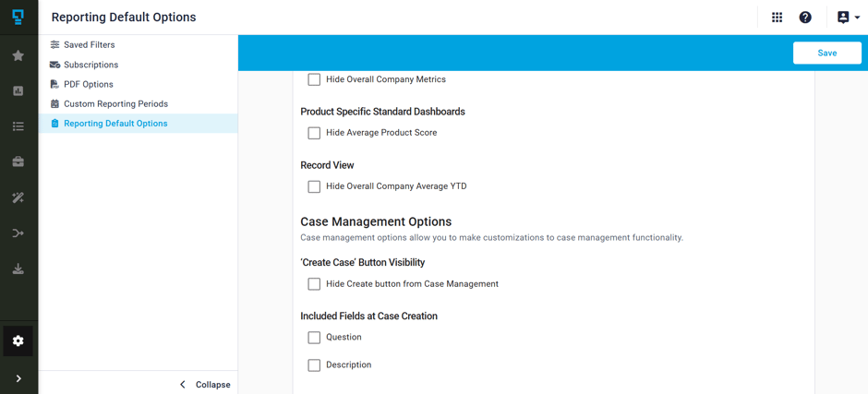This screenshot has width=868, height=394.
Task: Go to Custom Reporting Periods
Action: (x=115, y=103)
